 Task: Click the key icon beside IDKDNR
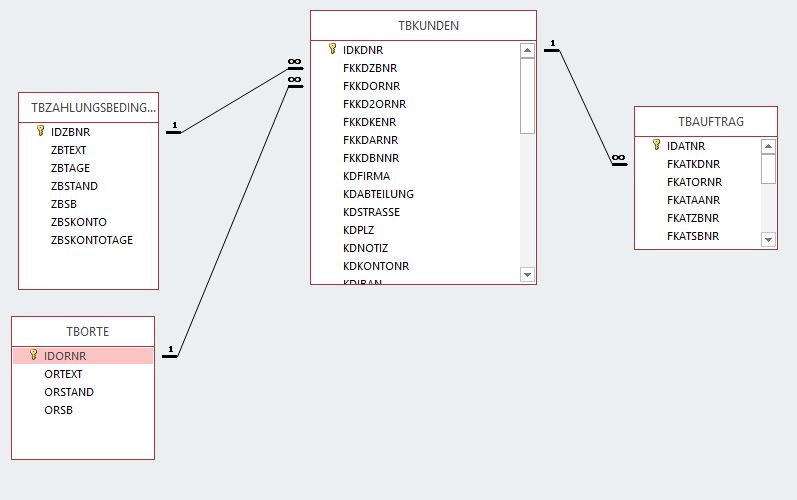tap(332, 49)
